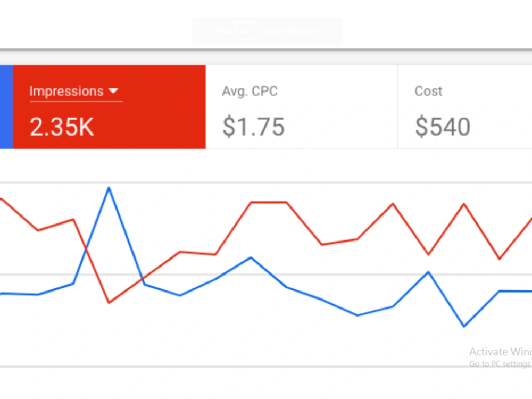Select the red Impressions 2.35K card
Viewport: 532px width, 399px height.
(x=109, y=107)
